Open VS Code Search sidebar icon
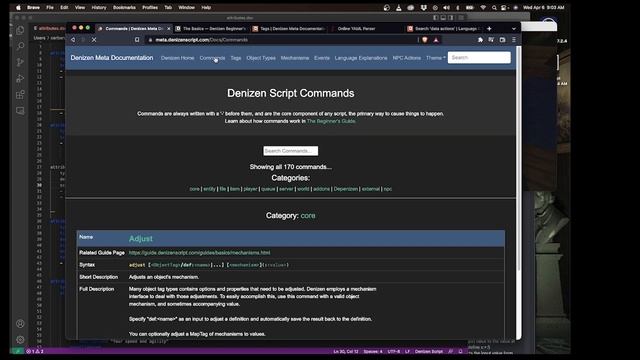640x360 pixels. 20,46
